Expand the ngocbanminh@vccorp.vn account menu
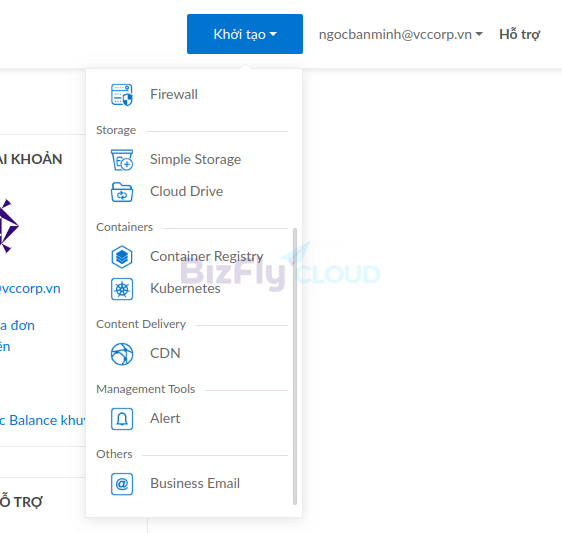 coord(401,34)
